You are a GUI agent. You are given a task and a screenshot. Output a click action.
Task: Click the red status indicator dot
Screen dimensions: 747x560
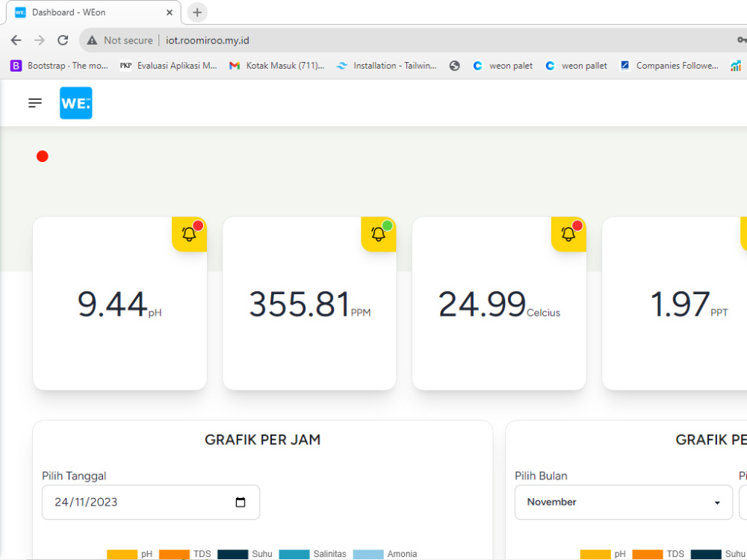click(x=43, y=156)
